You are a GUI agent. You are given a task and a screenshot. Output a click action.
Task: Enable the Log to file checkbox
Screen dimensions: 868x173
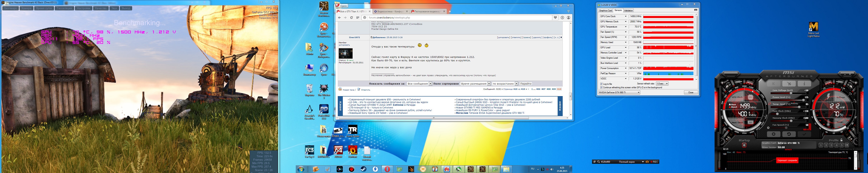[x=602, y=84]
